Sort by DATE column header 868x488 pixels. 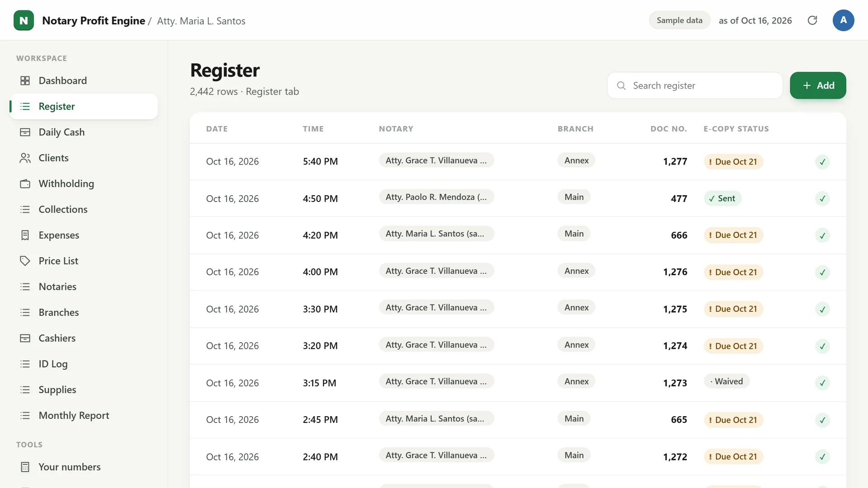217,129
